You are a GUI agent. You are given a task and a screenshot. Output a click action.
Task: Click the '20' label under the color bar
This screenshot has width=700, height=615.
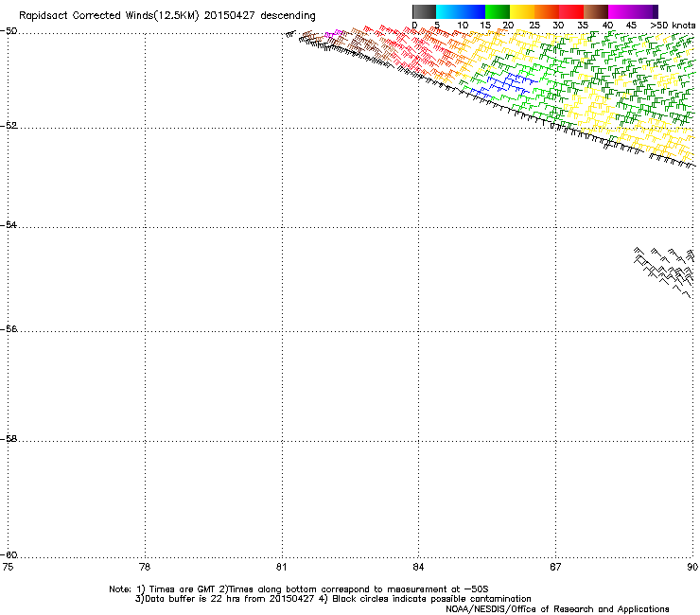[508, 26]
